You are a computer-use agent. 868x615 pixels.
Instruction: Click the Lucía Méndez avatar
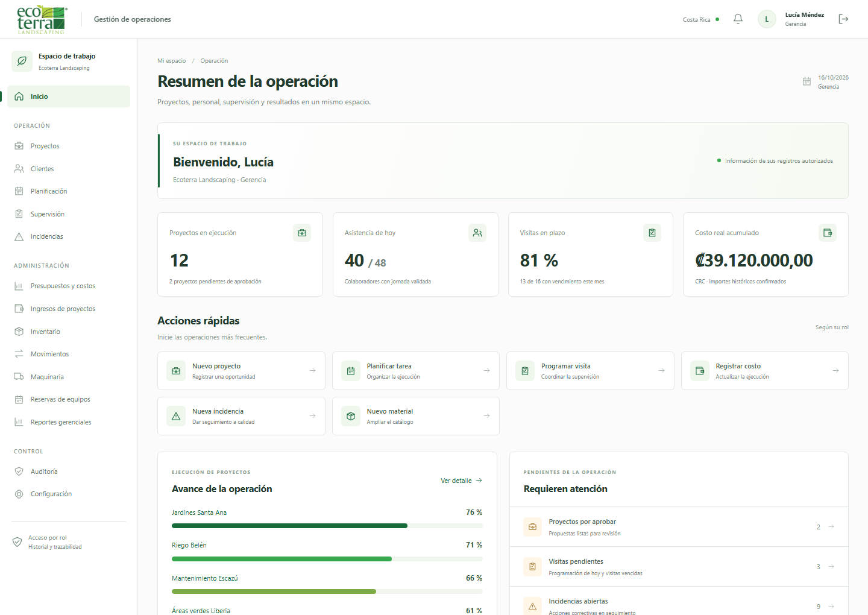(x=767, y=19)
